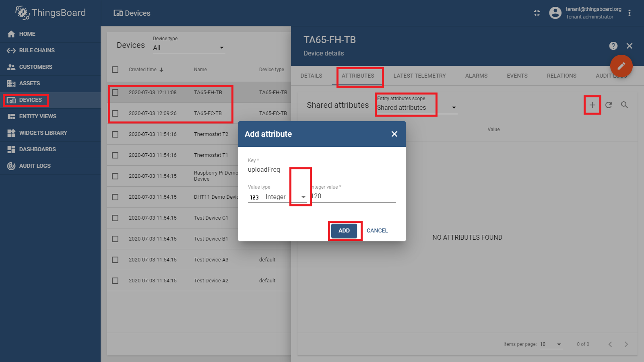Open Rule Chains from the sidebar
644x362 pixels.
50,50
